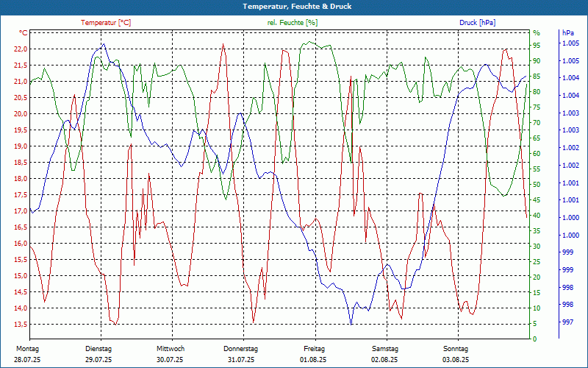Click the 20,0 temperature axis value

(21, 114)
